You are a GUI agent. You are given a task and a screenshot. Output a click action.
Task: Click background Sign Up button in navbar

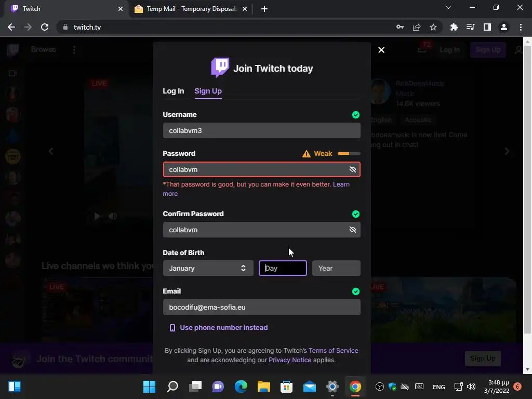click(488, 50)
